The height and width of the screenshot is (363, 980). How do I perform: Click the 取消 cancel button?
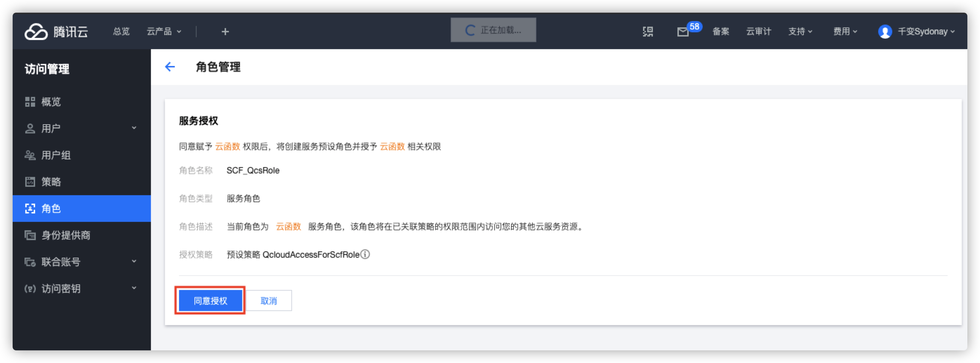tap(269, 301)
